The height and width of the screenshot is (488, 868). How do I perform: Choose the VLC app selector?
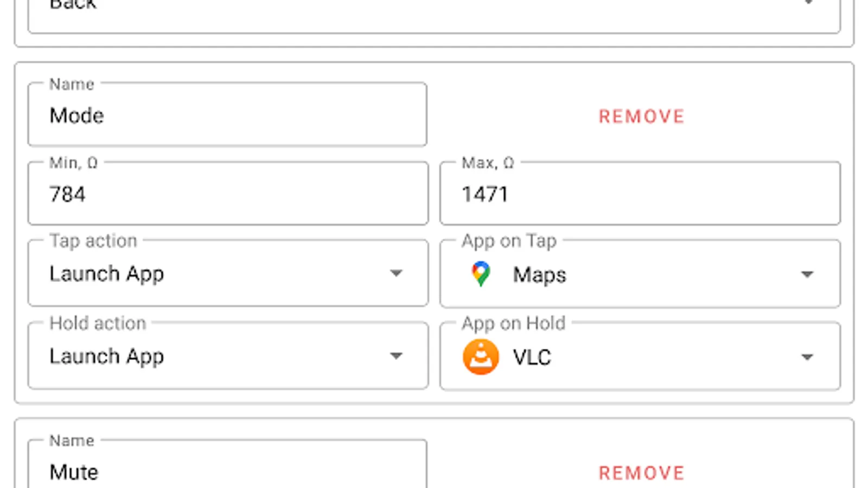click(x=640, y=356)
